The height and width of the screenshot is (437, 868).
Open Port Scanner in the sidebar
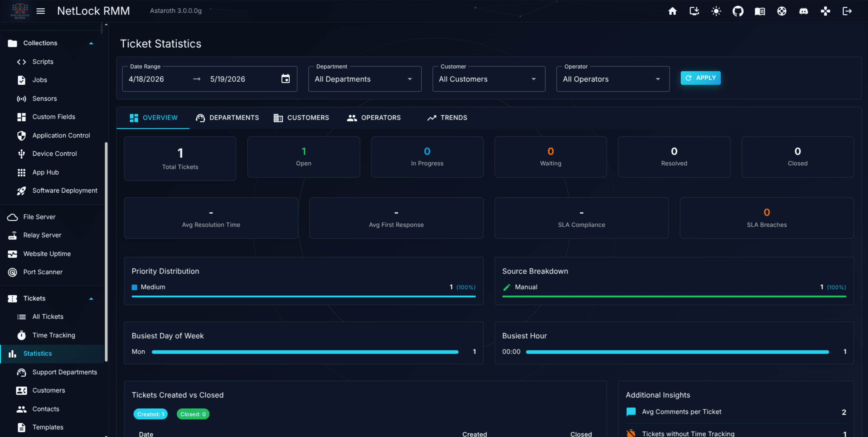pyautogui.click(x=52, y=272)
